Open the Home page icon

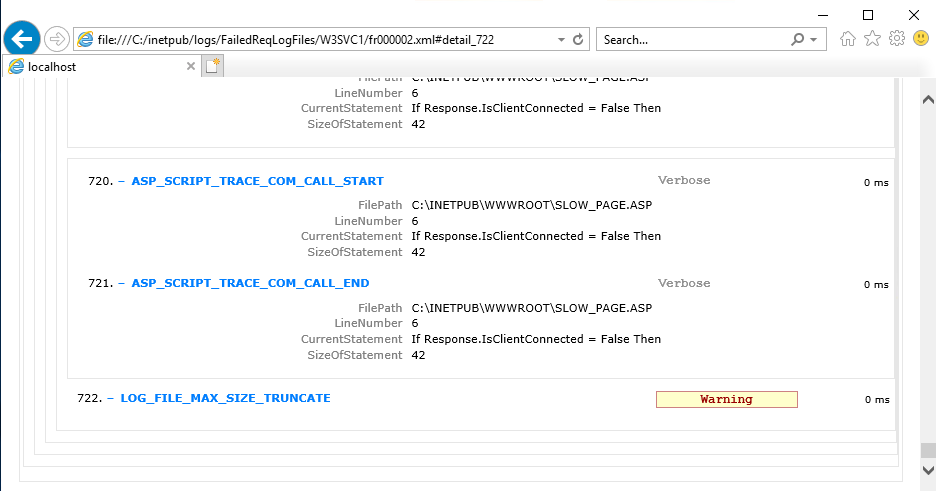tap(848, 39)
